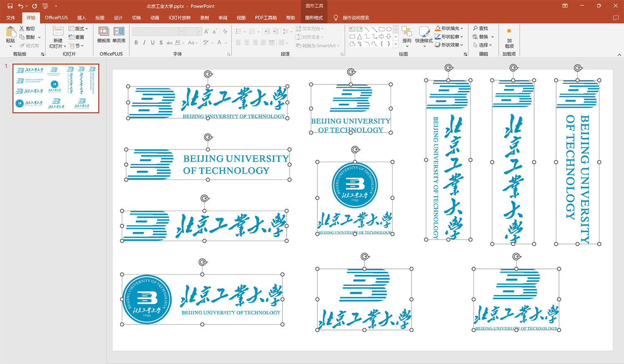Viewport: 624px width, 364px height.
Task: Start slideshow from quick access toolbar icon
Action: (x=45, y=6)
